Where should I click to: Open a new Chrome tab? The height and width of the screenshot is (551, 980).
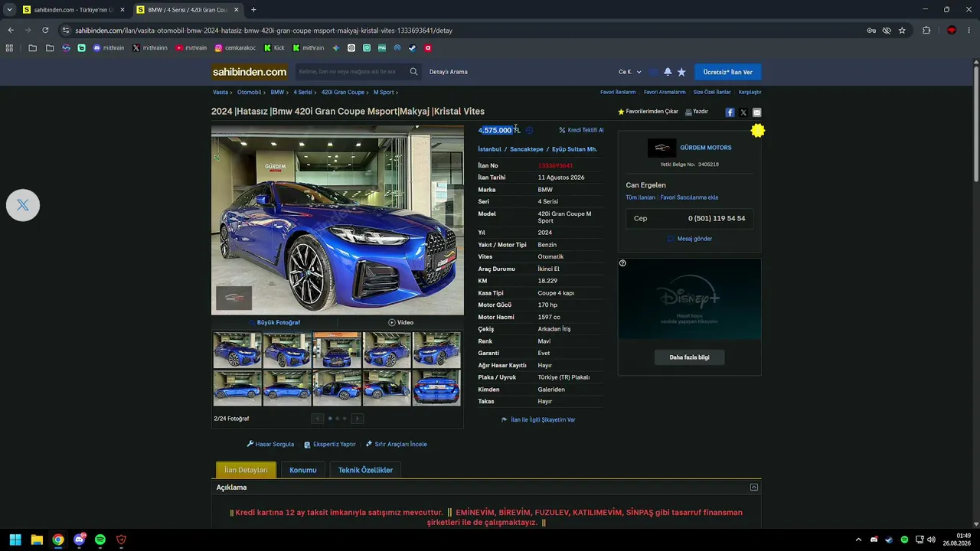[253, 10]
